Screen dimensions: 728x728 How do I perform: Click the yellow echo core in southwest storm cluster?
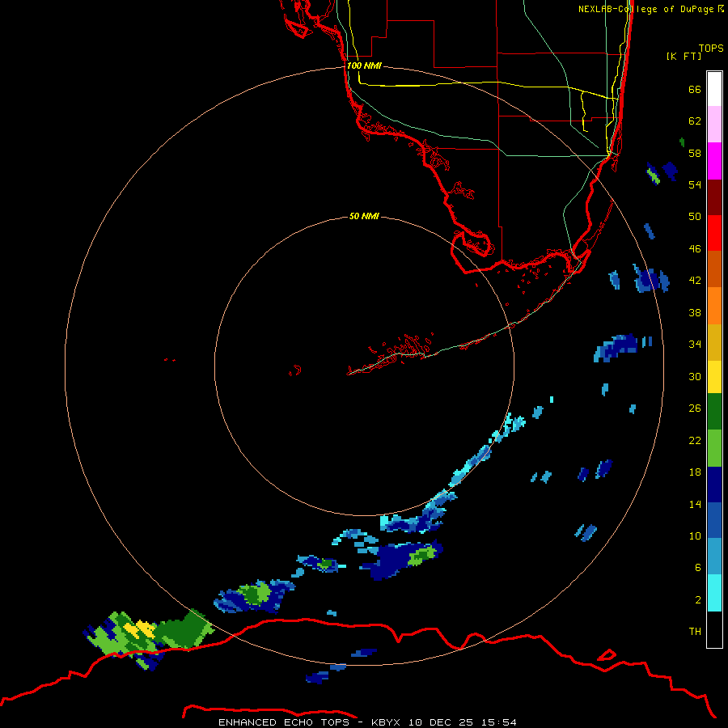tap(140, 629)
